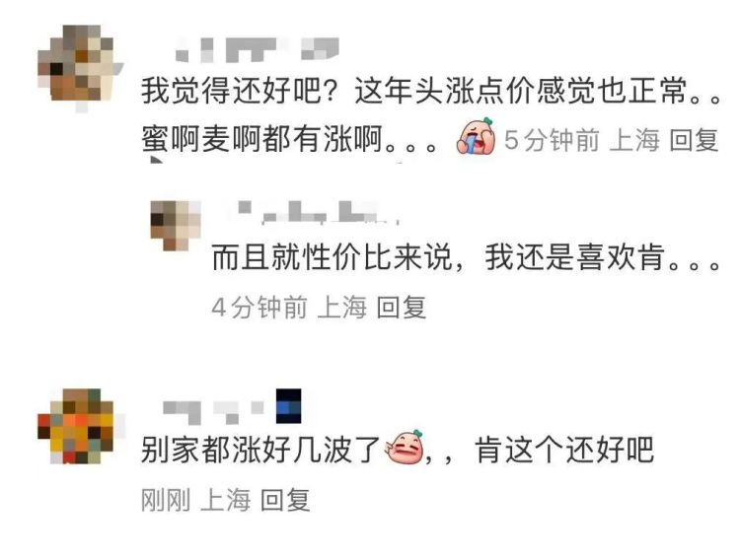The width and height of the screenshot is (740, 560).
Task: Tap the blurred username of first commenter
Action: click(x=258, y=50)
